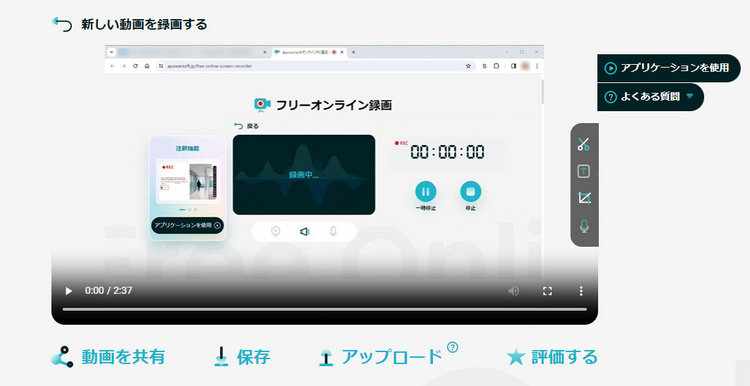Viewport: 750px width, 386px height.
Task: Click the question-mark icon in よくある質問
Action: (x=610, y=98)
